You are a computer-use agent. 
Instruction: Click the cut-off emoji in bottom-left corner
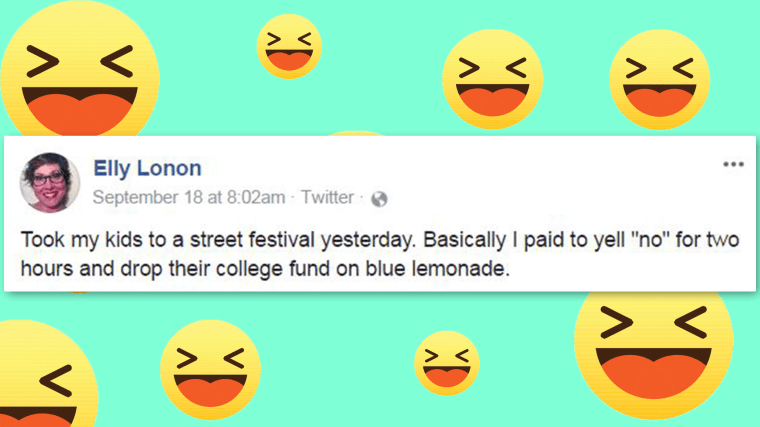pyautogui.click(x=45, y=378)
